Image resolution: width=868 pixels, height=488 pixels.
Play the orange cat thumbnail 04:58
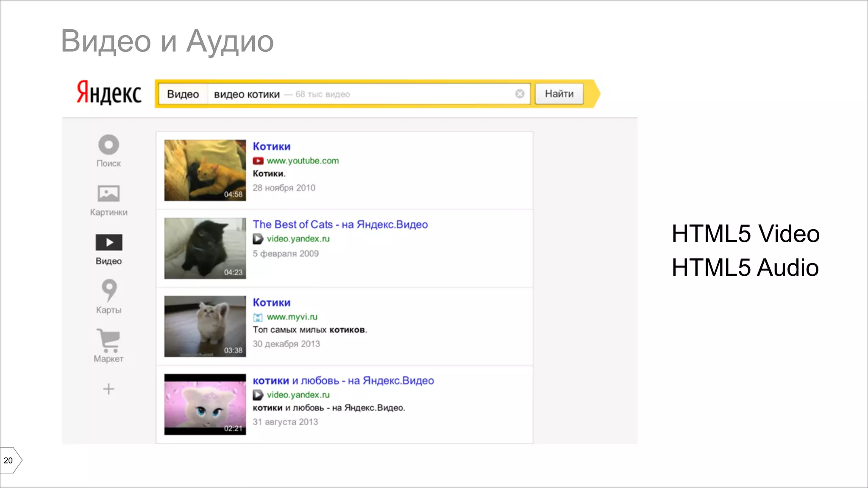(x=205, y=170)
